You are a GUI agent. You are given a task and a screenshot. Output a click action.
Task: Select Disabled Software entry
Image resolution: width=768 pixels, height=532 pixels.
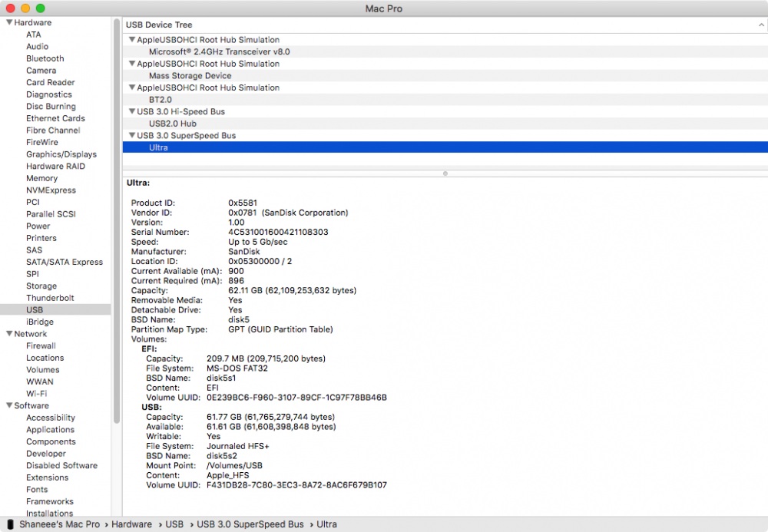click(x=61, y=466)
